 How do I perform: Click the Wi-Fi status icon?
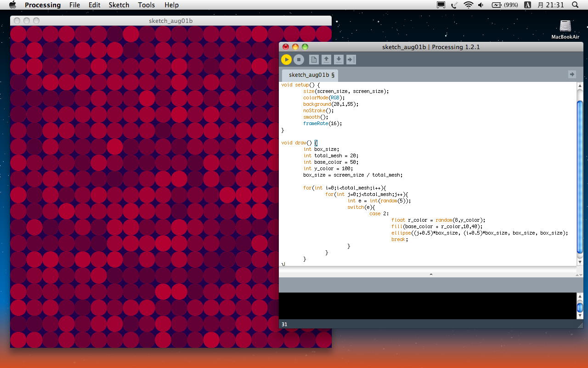[468, 5]
